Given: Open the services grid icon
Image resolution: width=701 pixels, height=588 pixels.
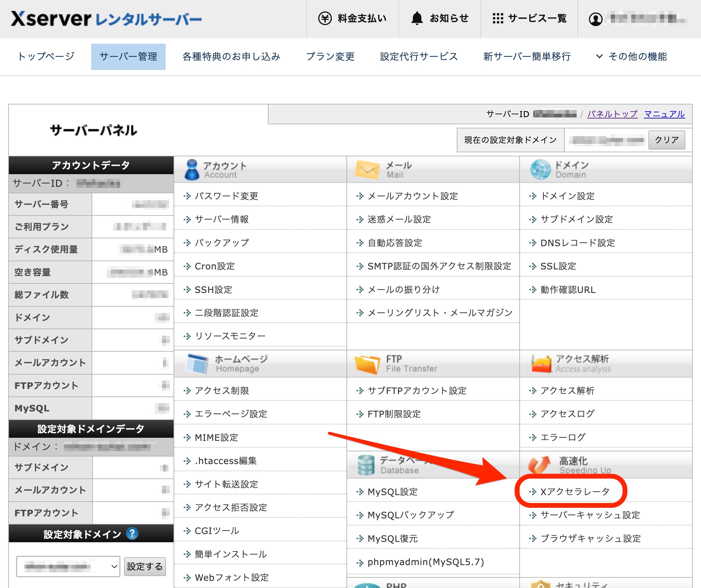Looking at the screenshot, I should (x=498, y=18).
